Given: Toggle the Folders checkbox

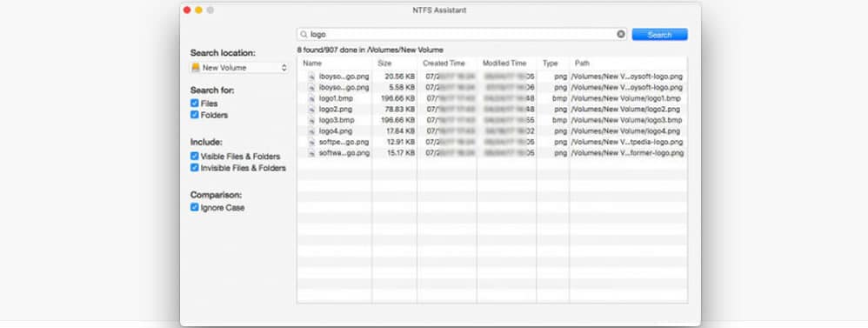Looking at the screenshot, I should point(194,115).
